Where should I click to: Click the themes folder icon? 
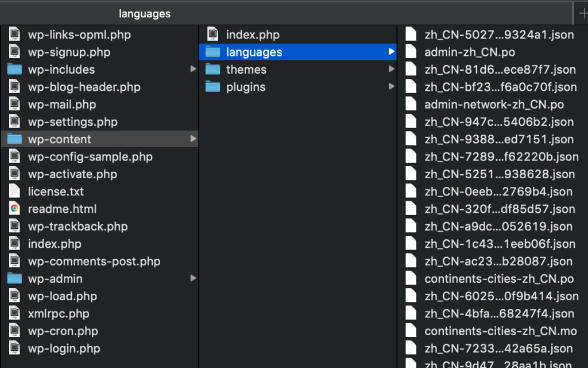(x=212, y=69)
